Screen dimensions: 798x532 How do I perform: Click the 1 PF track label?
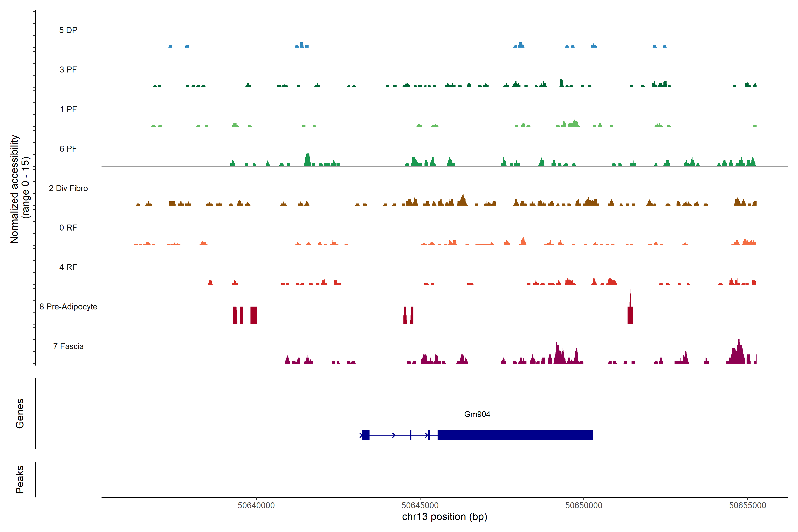pos(68,109)
